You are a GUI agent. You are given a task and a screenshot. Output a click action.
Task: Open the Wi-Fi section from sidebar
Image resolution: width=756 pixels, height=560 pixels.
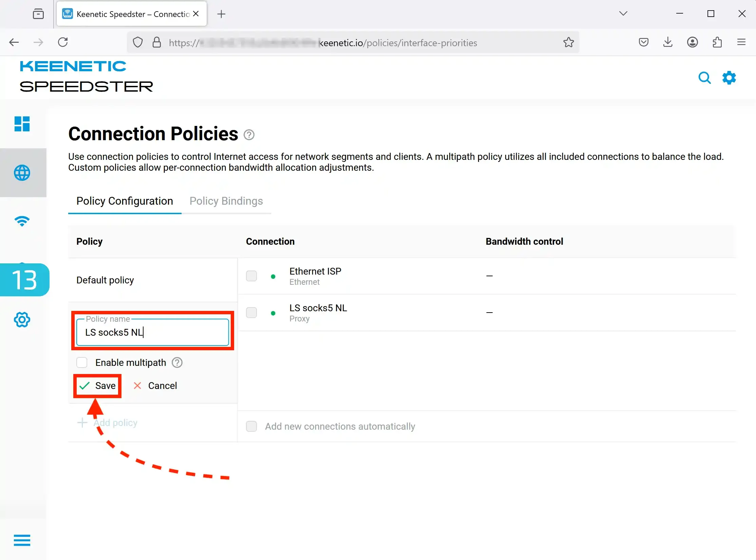[x=22, y=221]
